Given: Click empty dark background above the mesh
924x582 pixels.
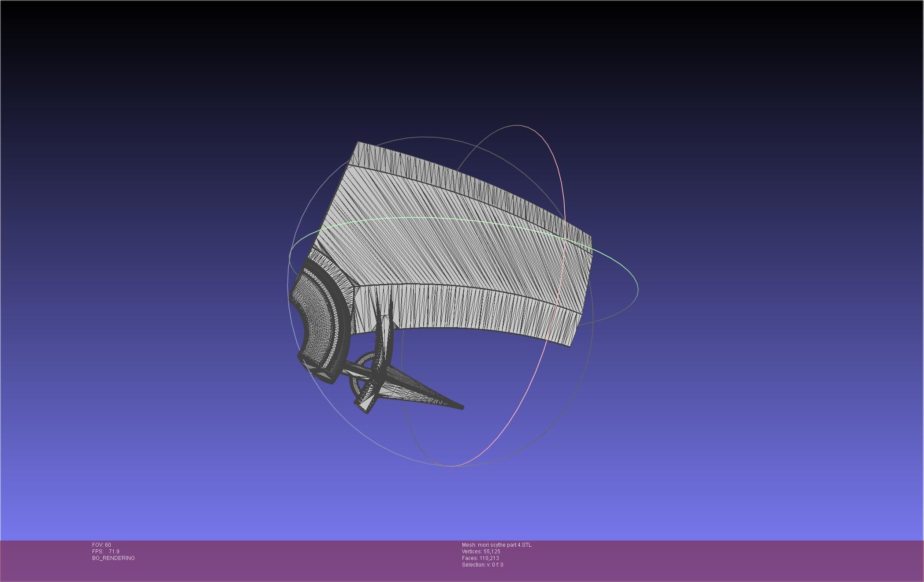Looking at the screenshot, I should pos(441,66).
